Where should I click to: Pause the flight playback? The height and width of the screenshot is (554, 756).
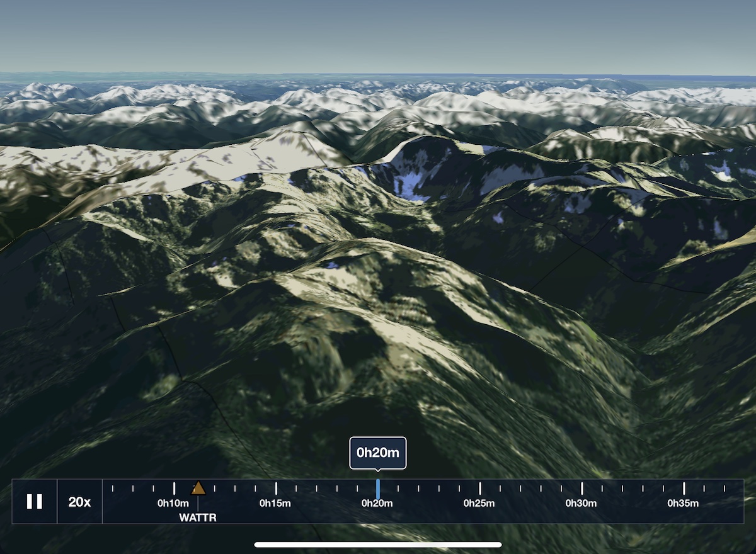pos(35,502)
